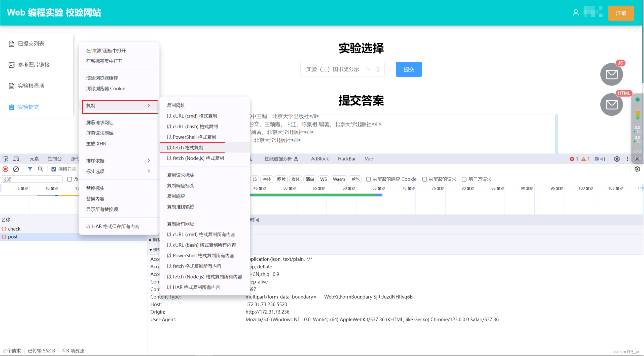Image resolution: width=644 pixels, height=356 pixels.
Task: Click the orange 注销 button
Action: tap(621, 13)
